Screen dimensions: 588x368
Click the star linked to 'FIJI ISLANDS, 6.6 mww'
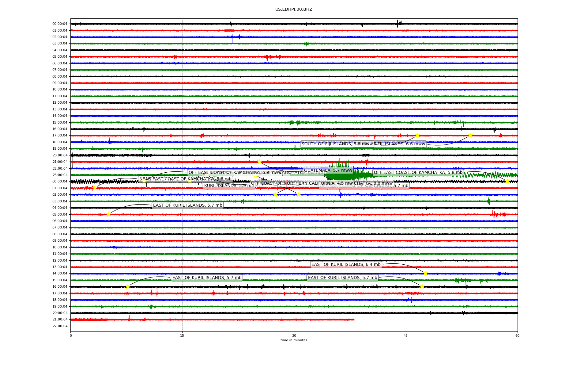(470, 135)
